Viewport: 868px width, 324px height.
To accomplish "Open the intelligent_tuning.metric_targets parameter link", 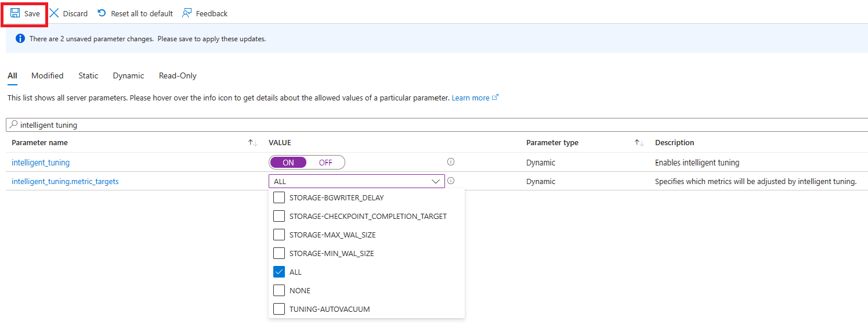I will pyautogui.click(x=65, y=182).
